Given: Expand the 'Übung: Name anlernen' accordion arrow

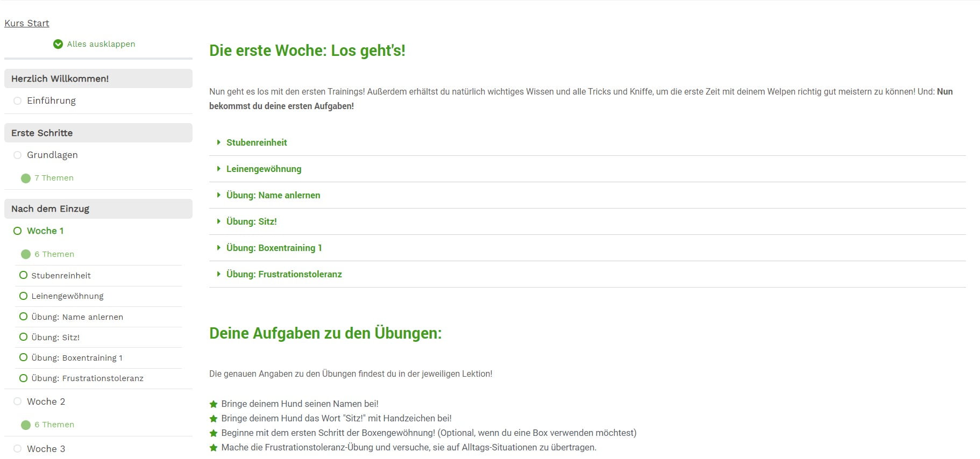Looking at the screenshot, I should (218, 195).
